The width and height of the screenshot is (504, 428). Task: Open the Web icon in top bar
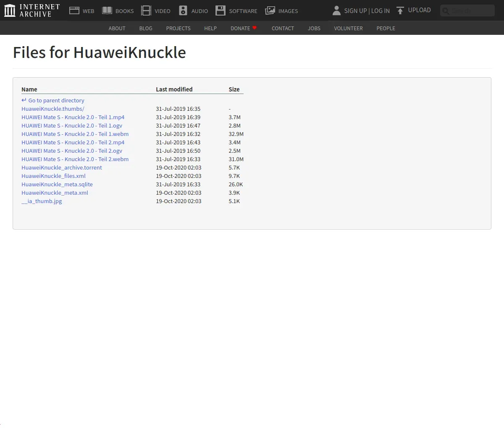[x=74, y=10]
